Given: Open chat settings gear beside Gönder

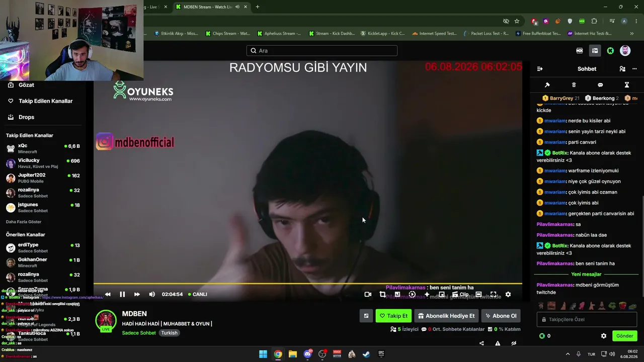Looking at the screenshot, I should tap(604, 336).
